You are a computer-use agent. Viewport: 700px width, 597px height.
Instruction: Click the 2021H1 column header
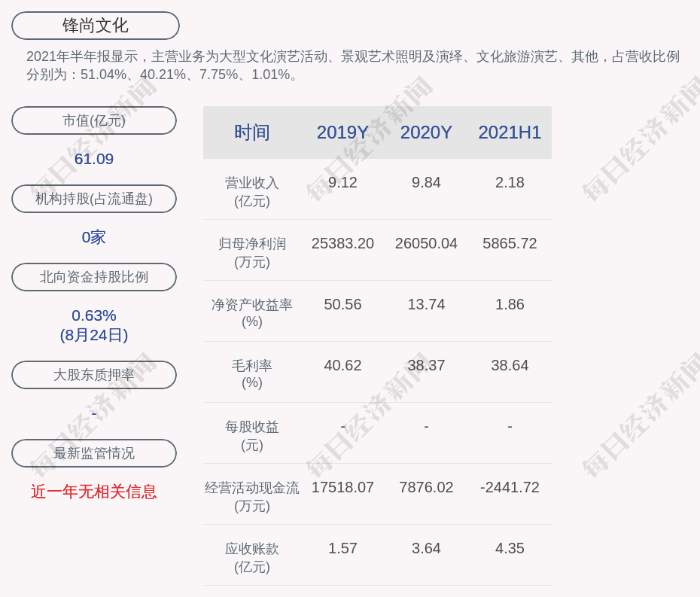click(510, 132)
